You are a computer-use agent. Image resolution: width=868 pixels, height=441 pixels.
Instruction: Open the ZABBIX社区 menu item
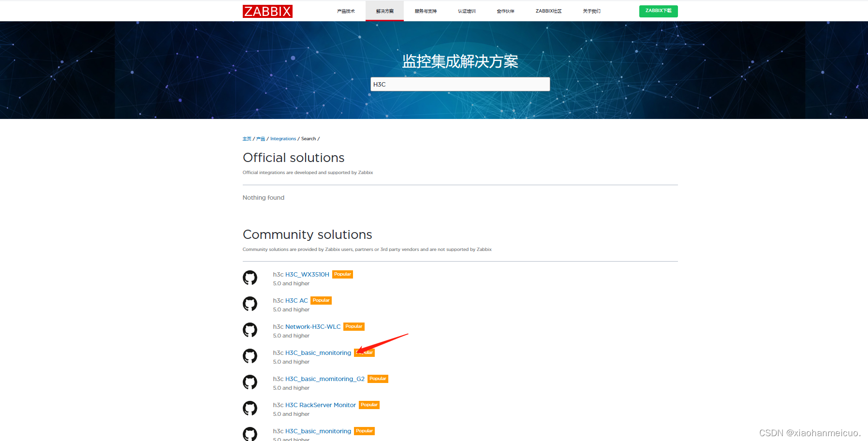pyautogui.click(x=548, y=11)
